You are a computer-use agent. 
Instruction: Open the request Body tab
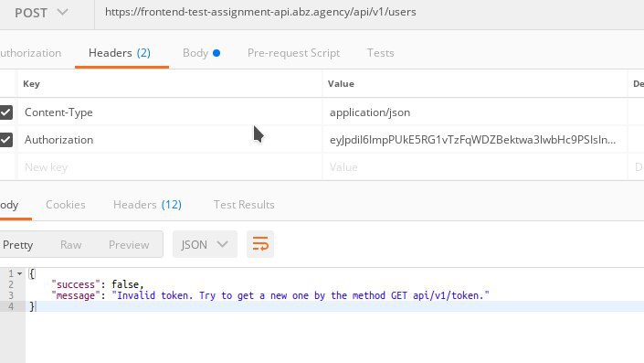coord(201,53)
